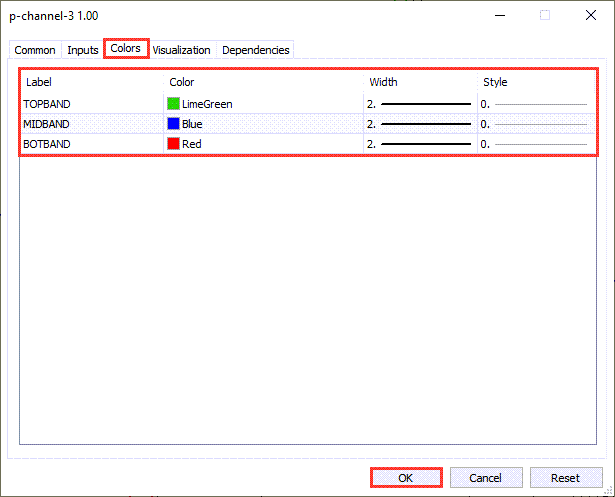
Task: Click the Red color swatch for BOTBAND
Action: pos(174,144)
